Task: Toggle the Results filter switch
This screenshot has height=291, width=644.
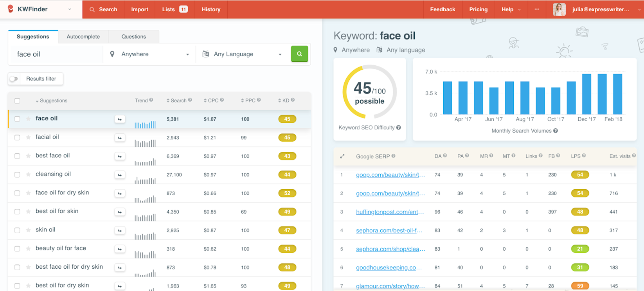Action: click(x=14, y=79)
